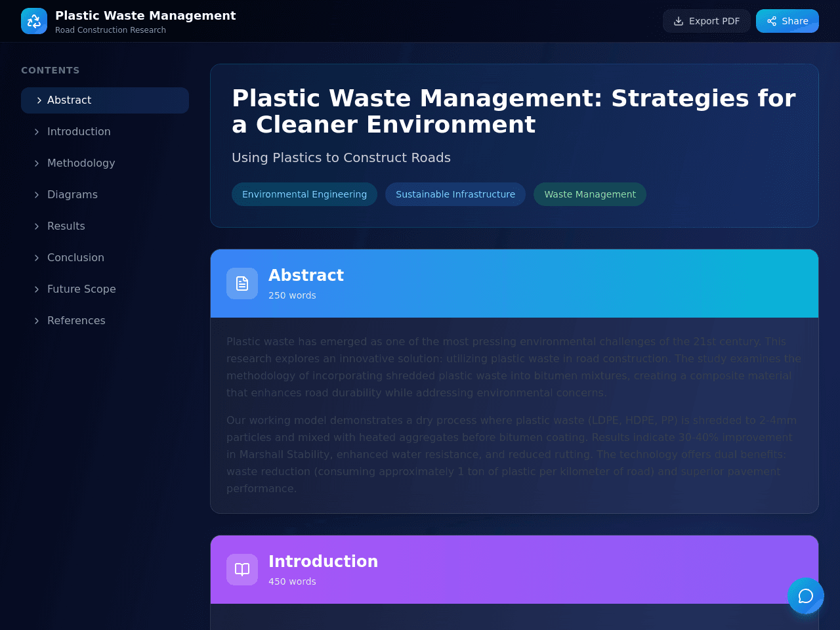The image size is (840, 630).
Task: Select Conclusion in the contents sidebar
Action: point(105,258)
